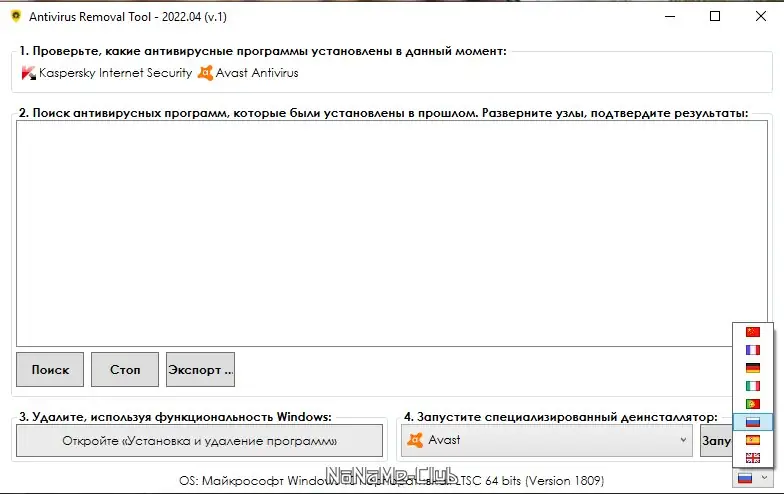Screen dimensions: 784x494
Task: Click the Kaspersky Internet Security icon
Action: [x=28, y=73]
